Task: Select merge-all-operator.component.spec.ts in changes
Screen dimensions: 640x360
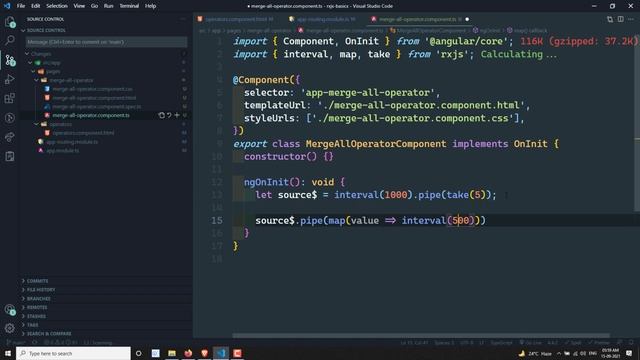Action: click(x=97, y=107)
